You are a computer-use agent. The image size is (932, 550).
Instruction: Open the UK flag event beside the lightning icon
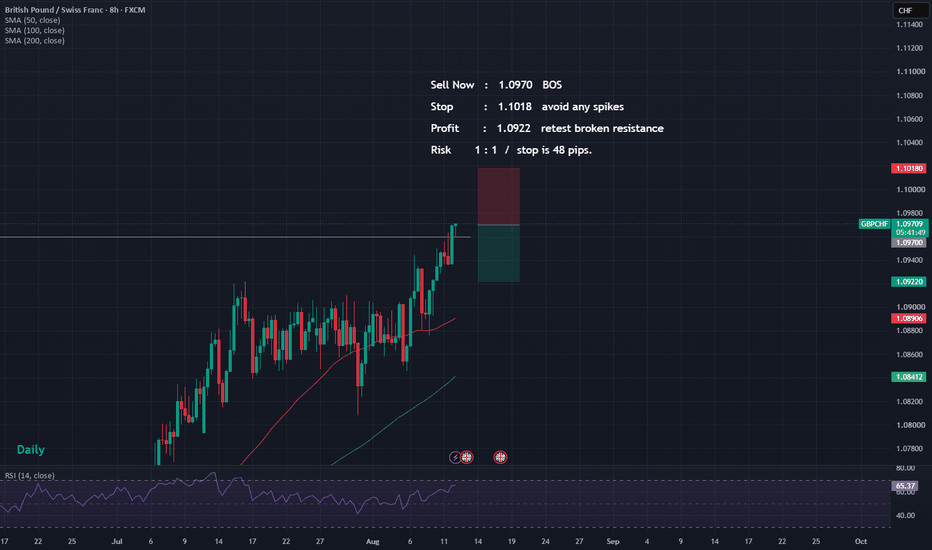pos(467,457)
